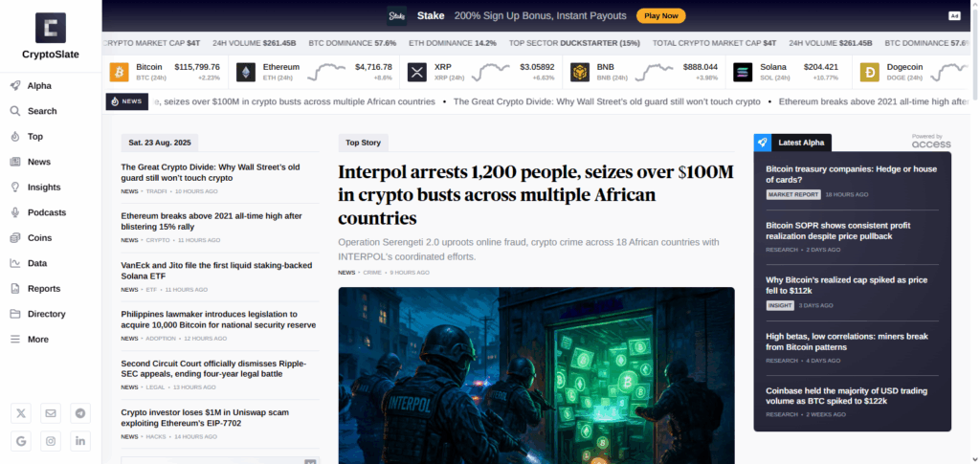The image size is (980, 464).
Task: Click the Podcasts microphone icon
Action: 15,212
